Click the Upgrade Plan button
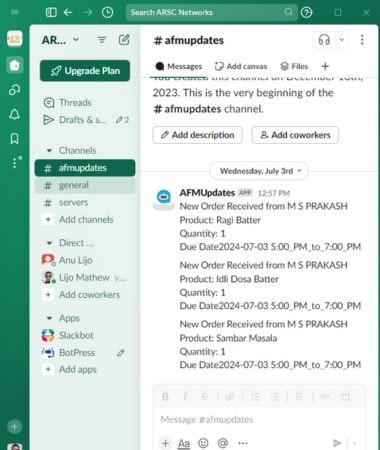This screenshot has width=380, height=450. (85, 71)
